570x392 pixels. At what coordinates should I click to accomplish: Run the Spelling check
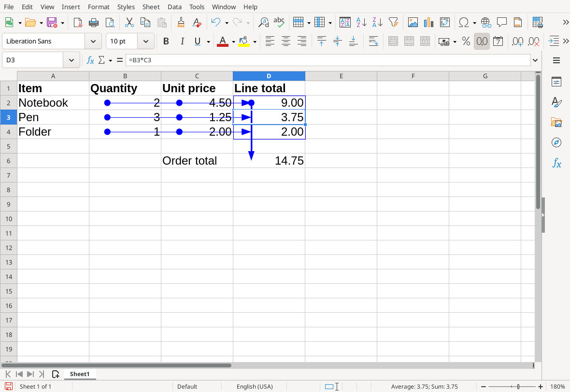tap(279, 23)
